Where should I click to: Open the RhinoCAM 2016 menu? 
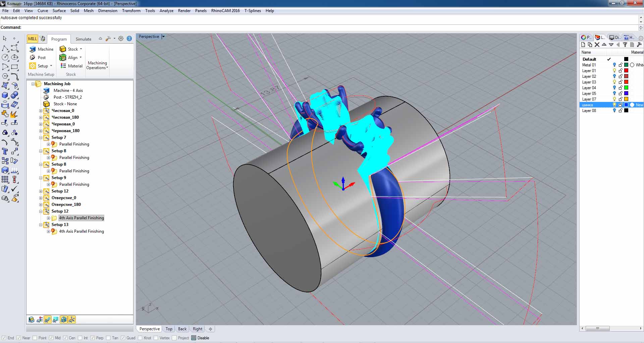[x=225, y=11]
